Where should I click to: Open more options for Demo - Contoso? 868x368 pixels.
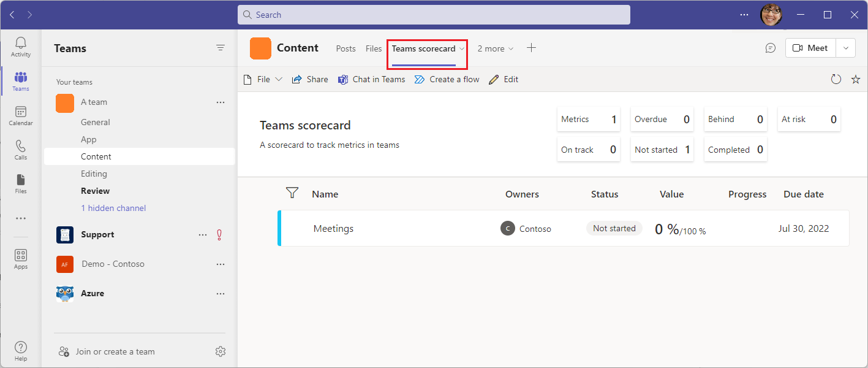[x=221, y=264]
